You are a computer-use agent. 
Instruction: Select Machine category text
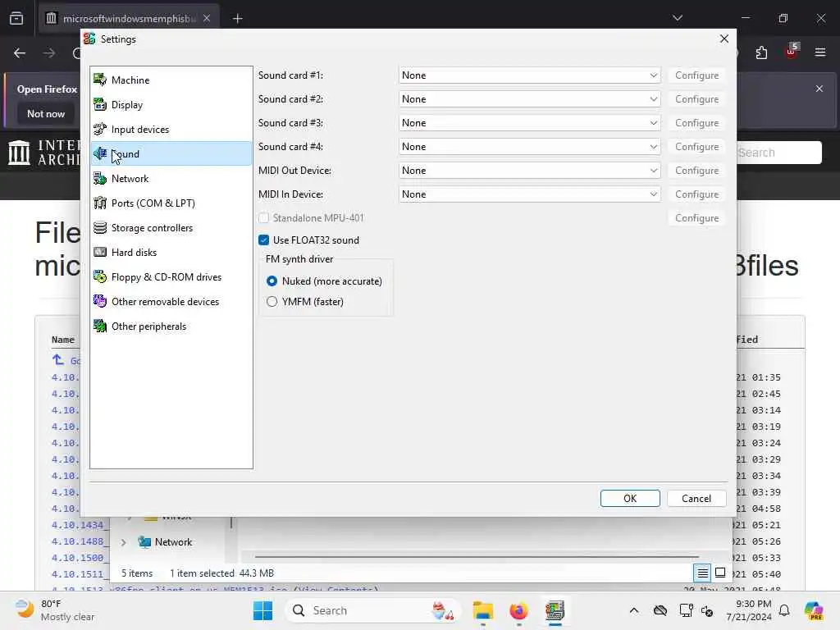point(130,80)
